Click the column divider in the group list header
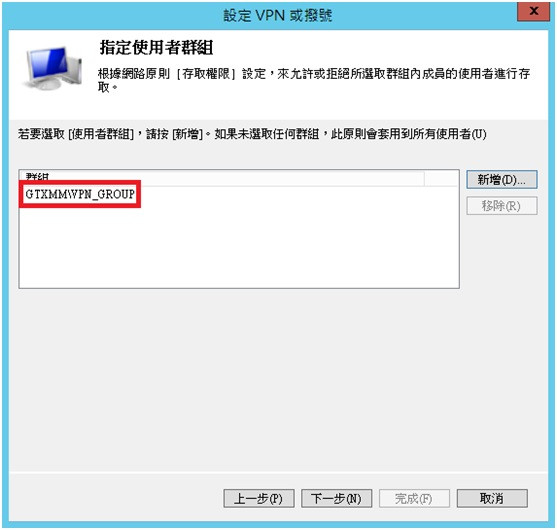This screenshot has height=530, width=557. (x=424, y=178)
